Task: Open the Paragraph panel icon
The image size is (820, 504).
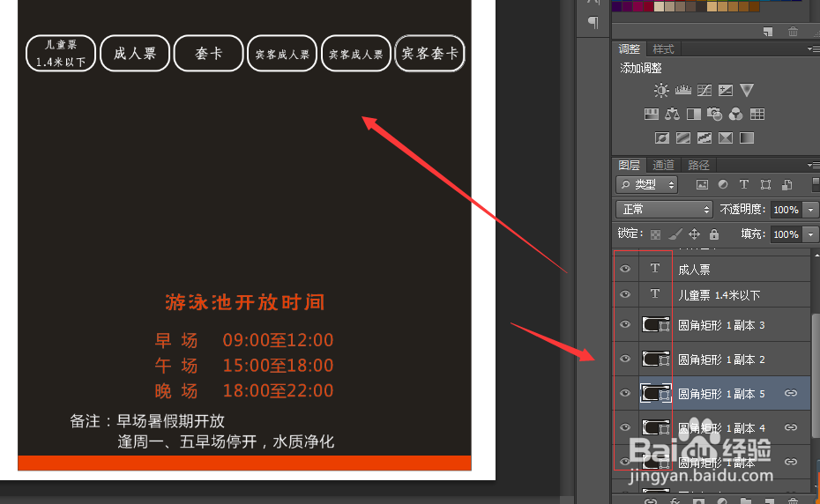Action: tap(593, 22)
